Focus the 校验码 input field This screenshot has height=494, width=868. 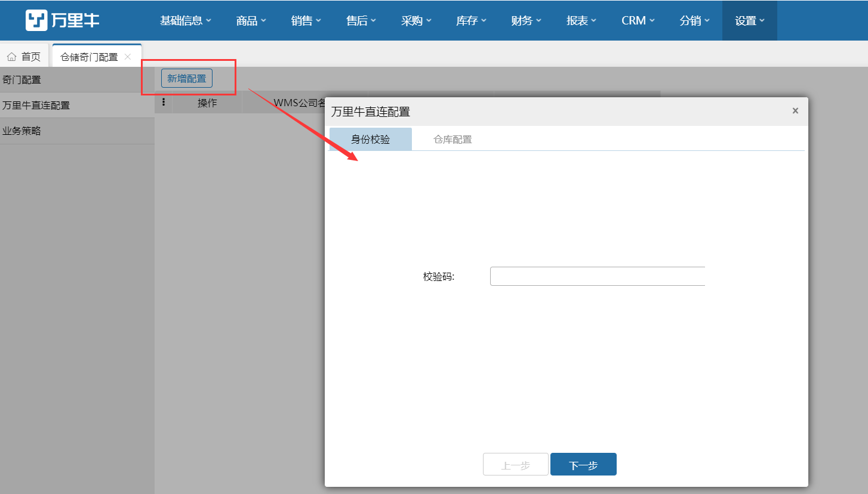pyautogui.click(x=598, y=276)
